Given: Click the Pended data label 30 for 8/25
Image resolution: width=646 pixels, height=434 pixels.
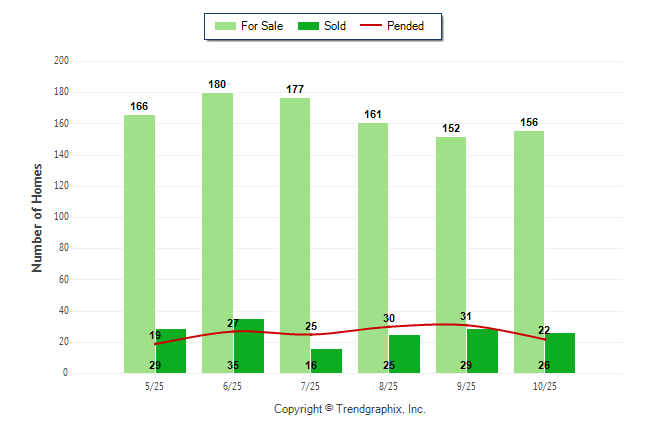Looking at the screenshot, I should click(x=388, y=318).
